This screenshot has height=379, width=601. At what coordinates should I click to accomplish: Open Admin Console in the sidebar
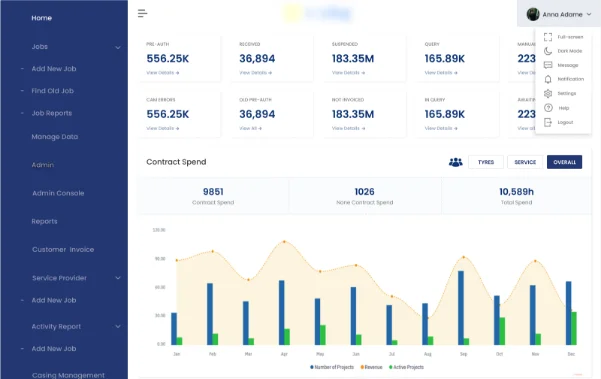[x=58, y=193]
